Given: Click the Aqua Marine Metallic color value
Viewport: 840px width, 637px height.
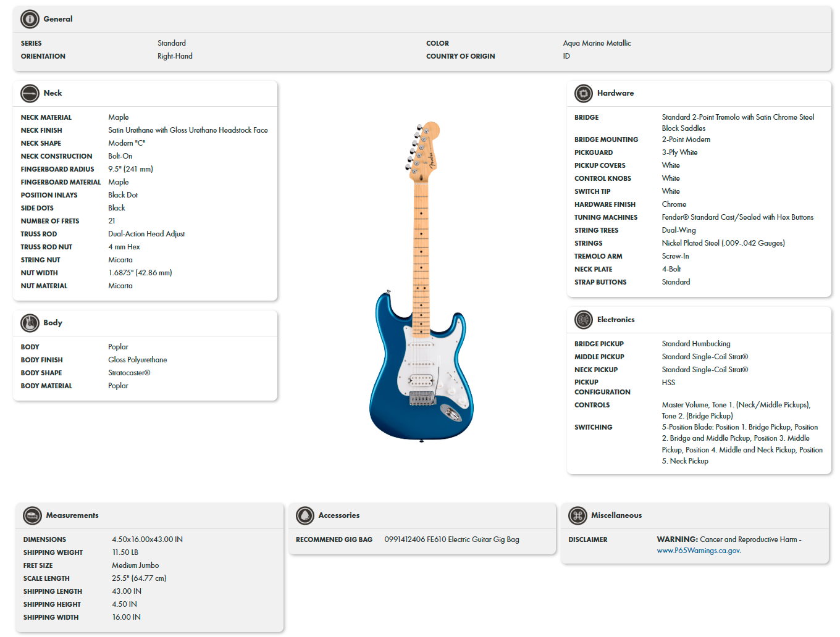Looking at the screenshot, I should (597, 43).
